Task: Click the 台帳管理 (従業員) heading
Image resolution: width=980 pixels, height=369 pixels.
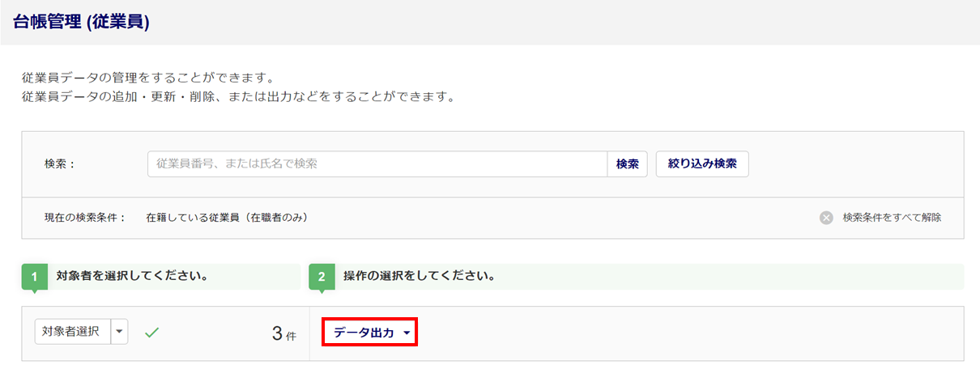Action: 83,23
